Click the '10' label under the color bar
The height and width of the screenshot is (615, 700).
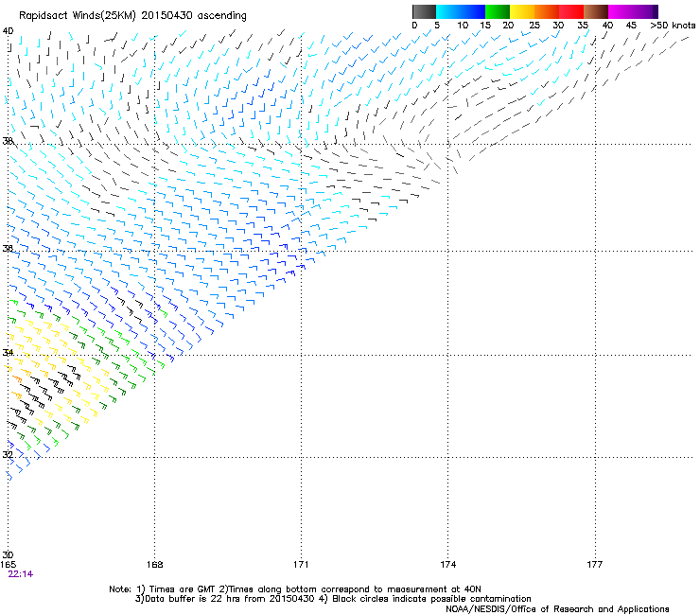tap(463, 26)
